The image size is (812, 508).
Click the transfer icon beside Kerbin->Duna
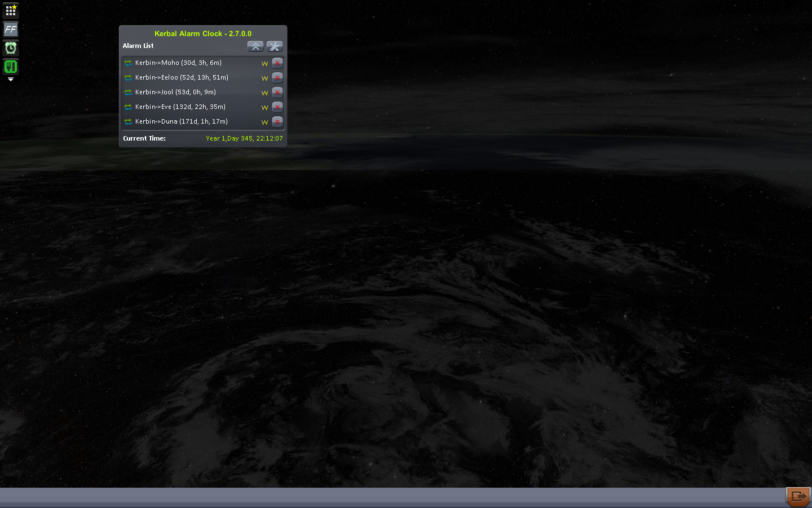[x=128, y=122]
